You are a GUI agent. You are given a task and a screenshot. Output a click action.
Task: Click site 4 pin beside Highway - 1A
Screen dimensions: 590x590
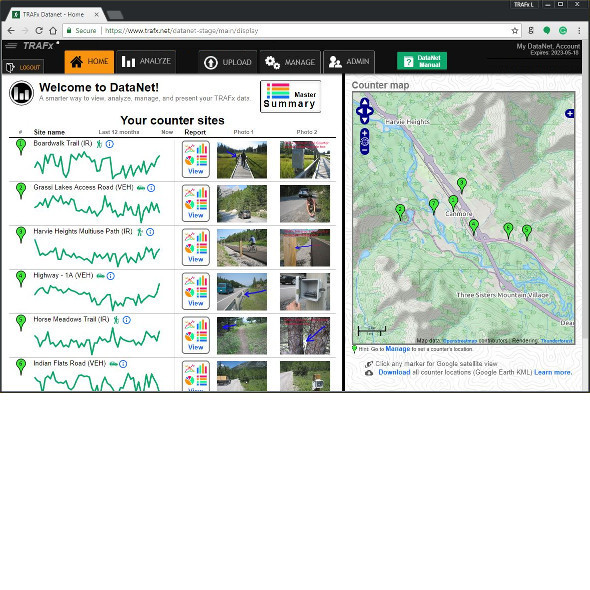(x=21, y=279)
